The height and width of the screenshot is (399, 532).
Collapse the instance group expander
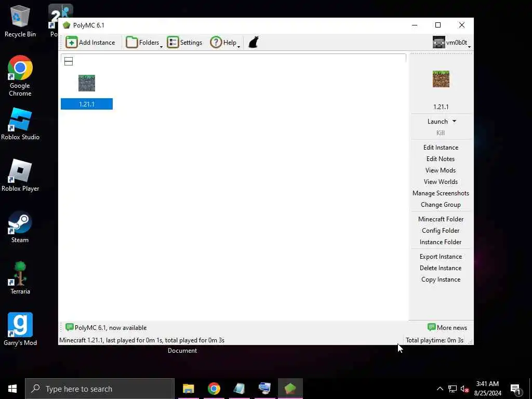(x=69, y=61)
